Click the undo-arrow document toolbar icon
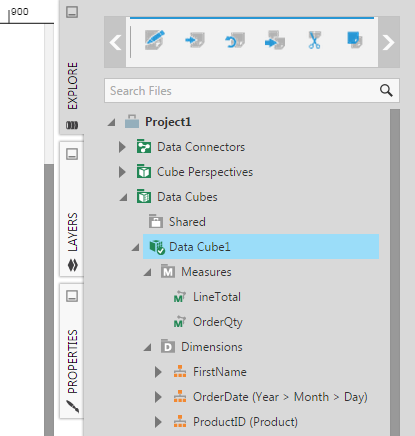415x436 pixels. coord(235,40)
